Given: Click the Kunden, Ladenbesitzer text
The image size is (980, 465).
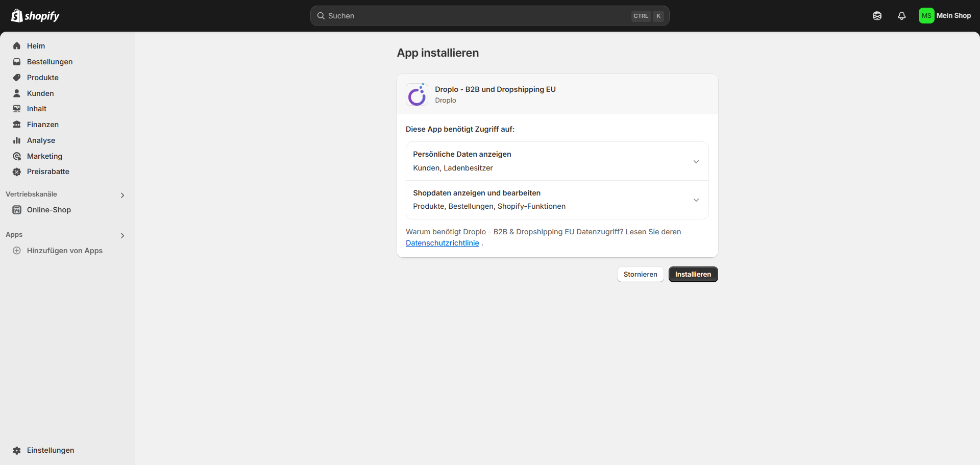Looking at the screenshot, I should pyautogui.click(x=453, y=168).
